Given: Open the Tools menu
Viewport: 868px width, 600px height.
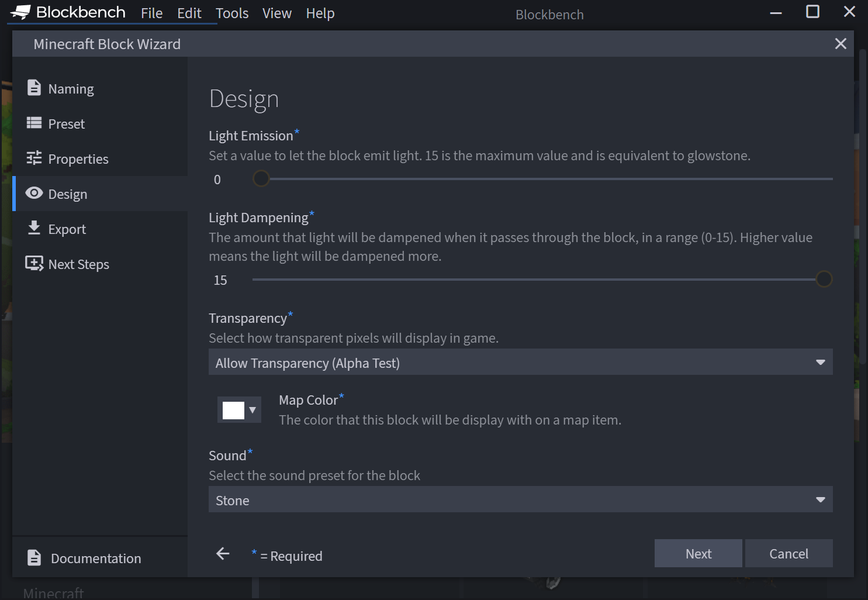Looking at the screenshot, I should (x=232, y=13).
